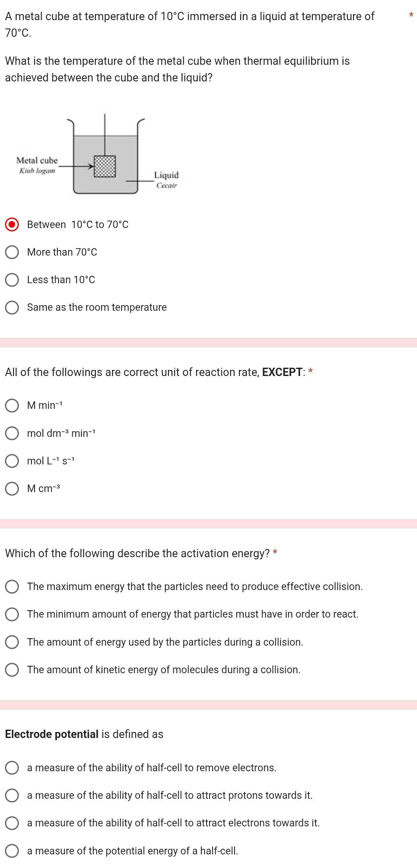The width and height of the screenshot is (417, 868).
Task: Choose "More than 70°C" answer
Action: (x=12, y=252)
